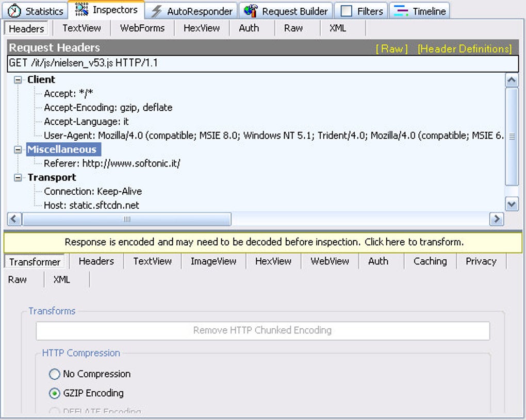The width and height of the screenshot is (526, 420).
Task: Collapse the Miscellaneous header group
Action: [18, 149]
